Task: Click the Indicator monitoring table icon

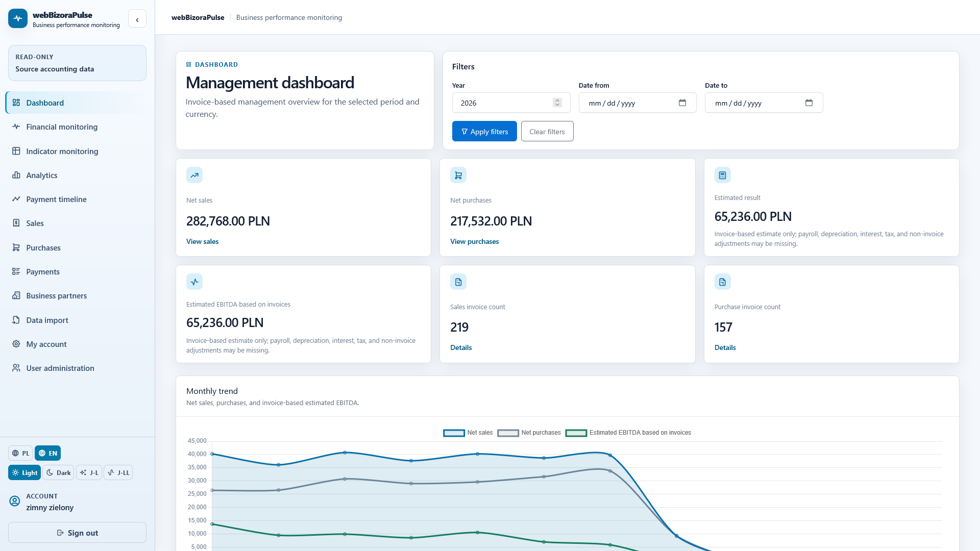Action: (16, 151)
